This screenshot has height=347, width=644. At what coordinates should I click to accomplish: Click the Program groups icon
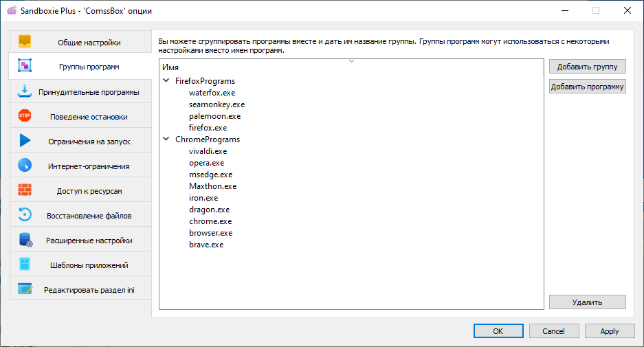25,66
